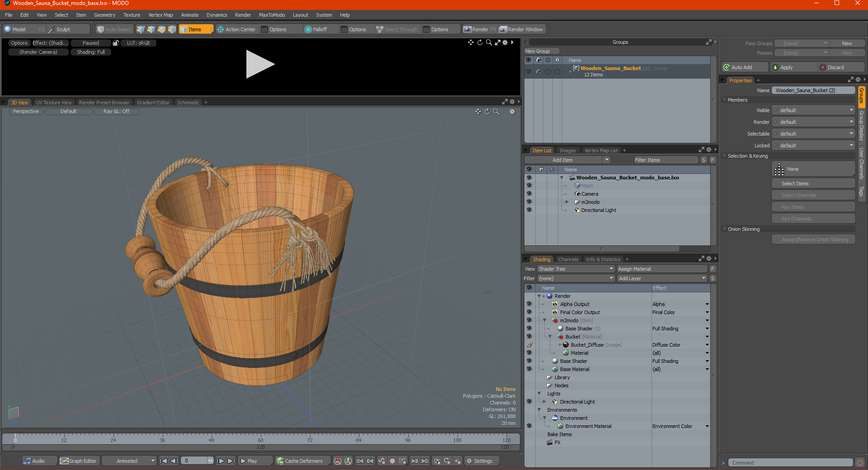Expand the m2modo item in Item List

pos(567,202)
